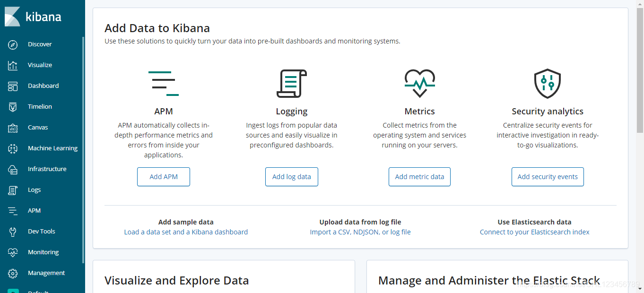Click the Manage and Administer the Elastic Stack heading
644x293 pixels.
489,281
